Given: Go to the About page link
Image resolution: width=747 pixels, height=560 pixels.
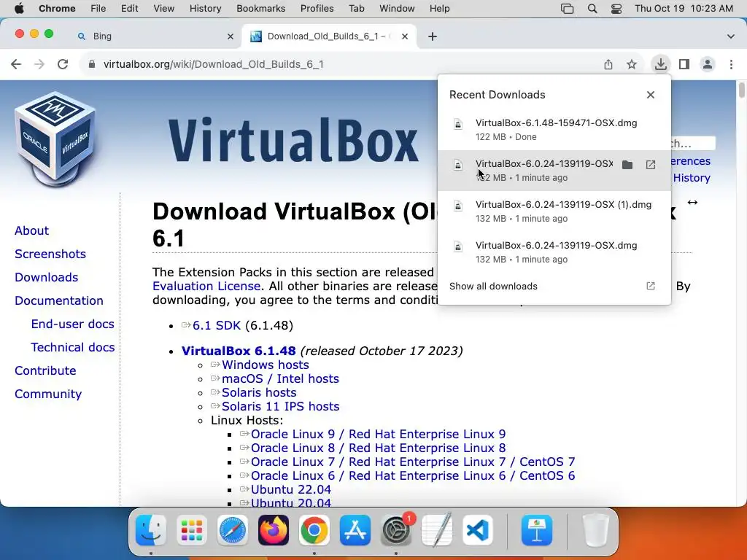Looking at the screenshot, I should tap(31, 230).
